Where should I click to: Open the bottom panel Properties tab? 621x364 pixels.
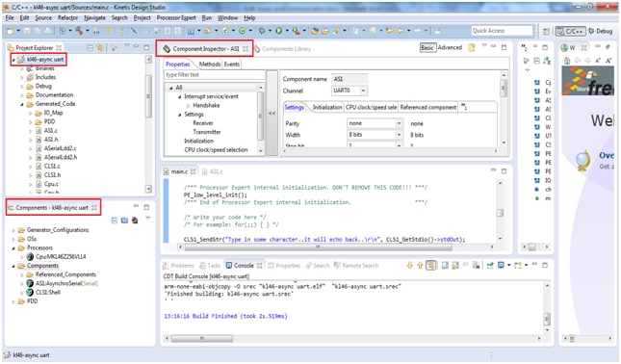click(284, 266)
